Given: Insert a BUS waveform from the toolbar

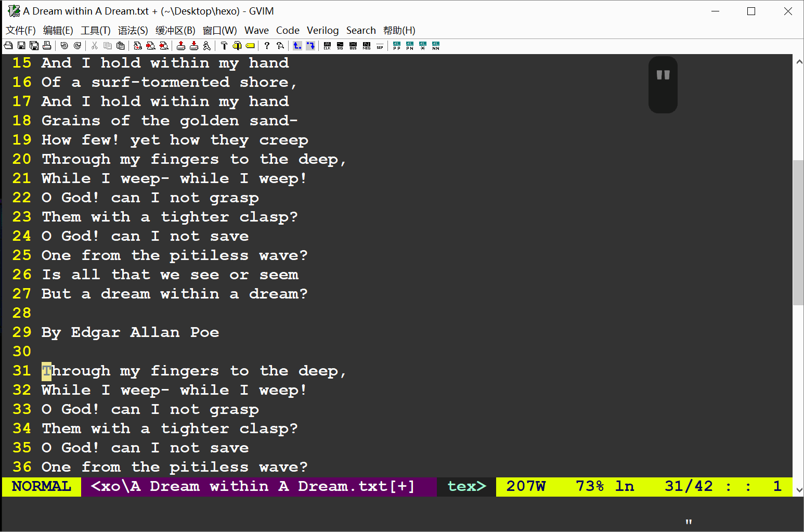Looking at the screenshot, I should pos(353,46).
